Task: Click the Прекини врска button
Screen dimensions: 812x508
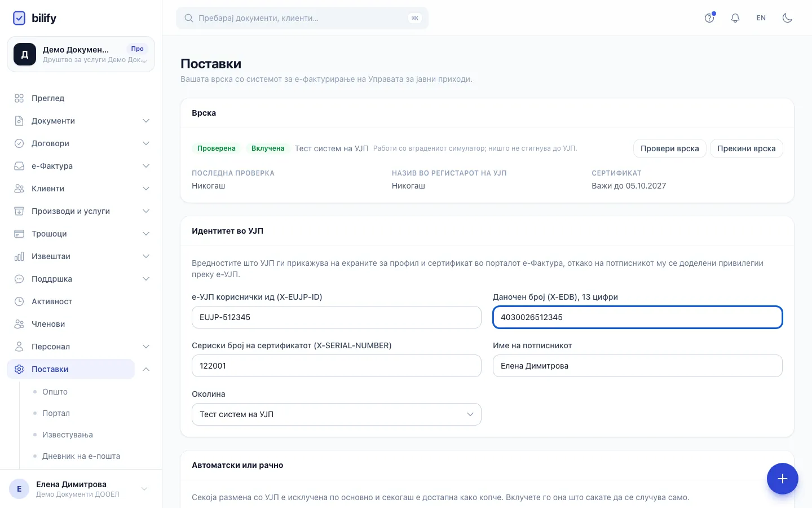Action: pos(746,148)
